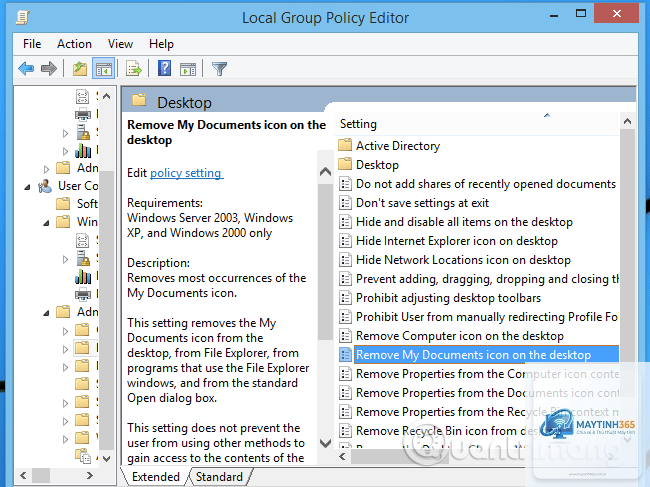
Task: Select Hide Network Locations icon on desktop
Action: point(463,260)
